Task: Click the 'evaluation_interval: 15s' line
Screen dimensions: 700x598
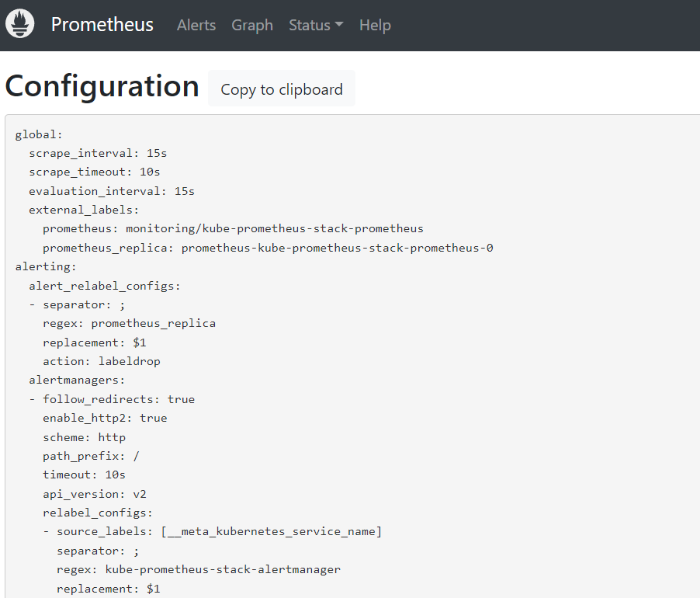Action: (x=112, y=191)
